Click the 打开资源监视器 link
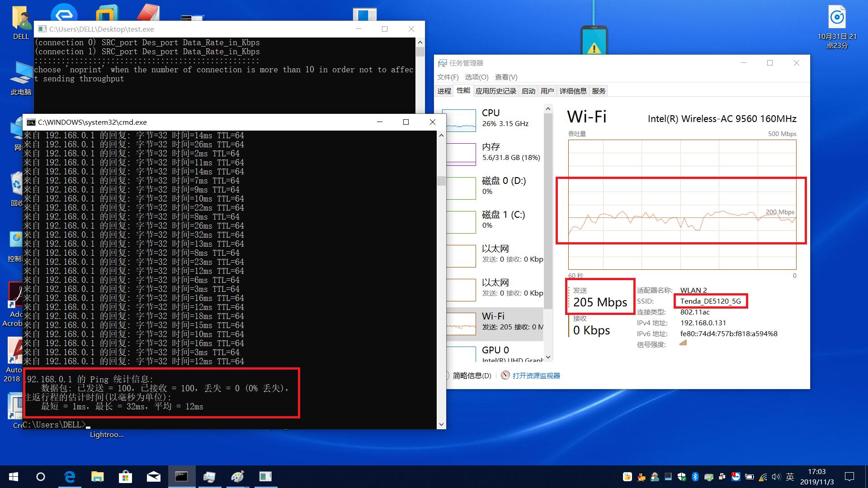This screenshot has height=488, width=868. coord(536,375)
